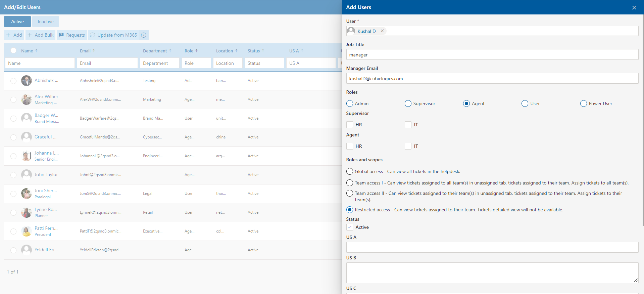Close the Add Users panel
644x294 pixels.
point(634,7)
